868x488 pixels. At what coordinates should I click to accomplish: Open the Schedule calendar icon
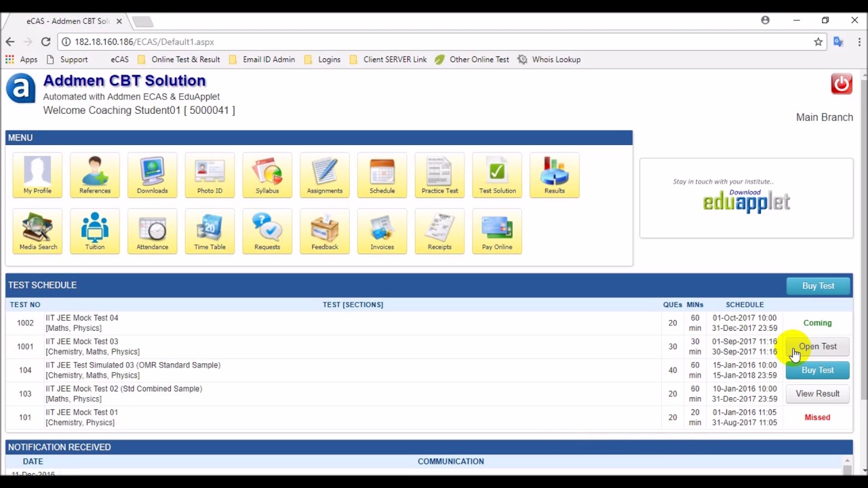pyautogui.click(x=382, y=175)
